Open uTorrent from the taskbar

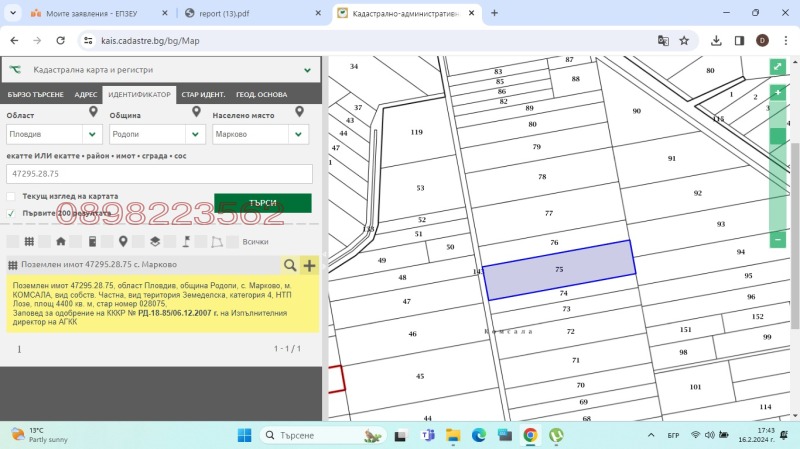coord(556,435)
